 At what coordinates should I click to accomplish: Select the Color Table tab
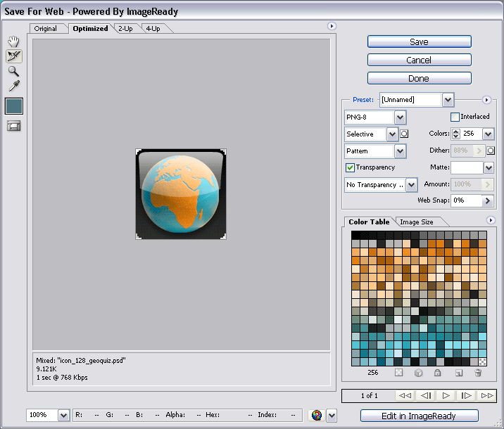point(369,222)
